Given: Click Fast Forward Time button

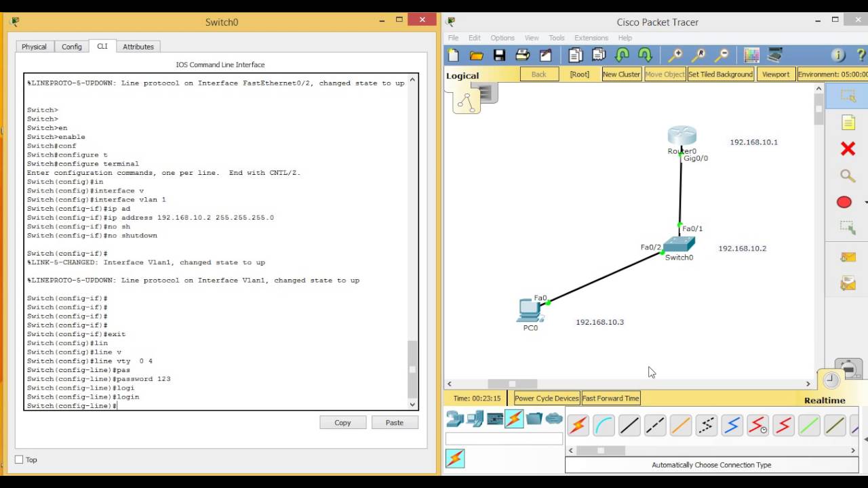Looking at the screenshot, I should tap(611, 399).
